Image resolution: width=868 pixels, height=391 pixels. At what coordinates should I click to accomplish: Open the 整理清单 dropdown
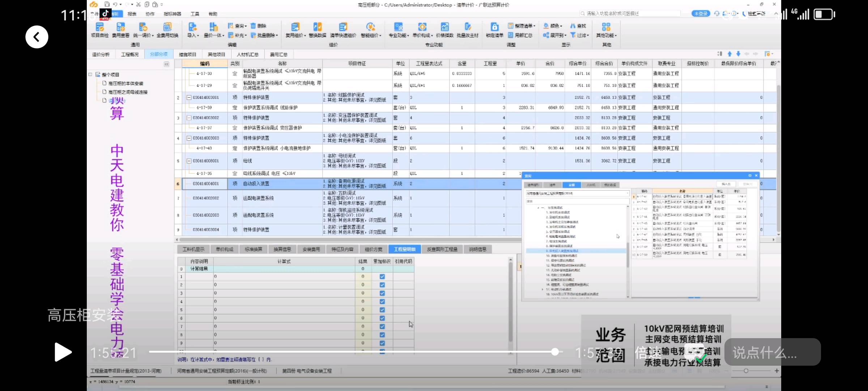(x=522, y=26)
